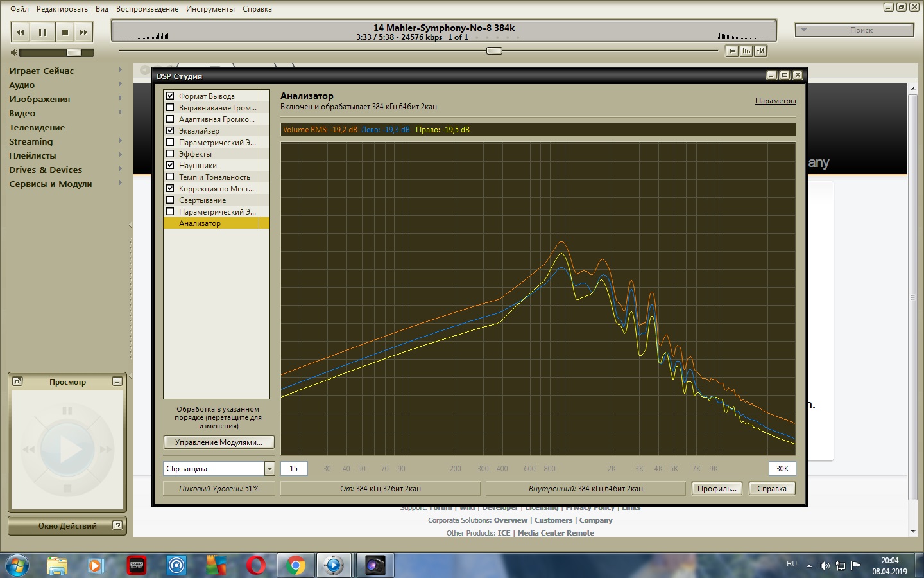The height and width of the screenshot is (578, 924).
Task: Uncheck the Наушники module
Action: click(170, 166)
